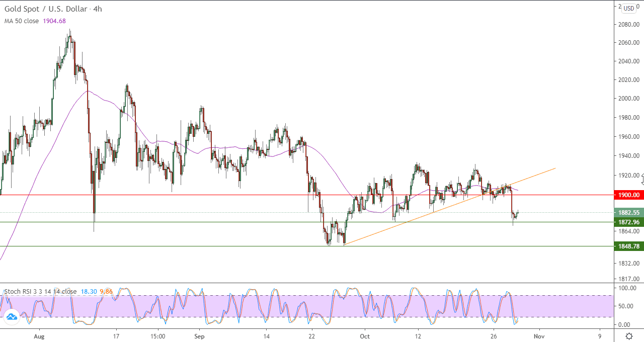The image size is (644, 342).
Task: Click the Sep date on time axis
Action: click(x=199, y=336)
